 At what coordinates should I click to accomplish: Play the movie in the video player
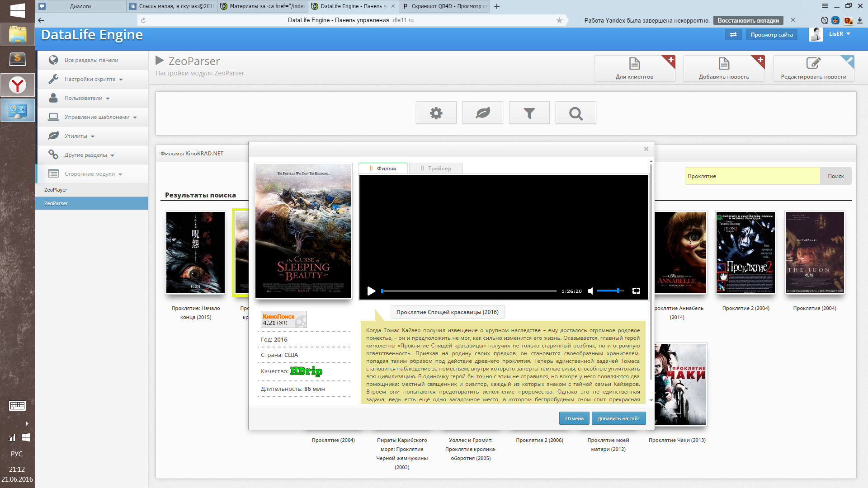point(371,291)
